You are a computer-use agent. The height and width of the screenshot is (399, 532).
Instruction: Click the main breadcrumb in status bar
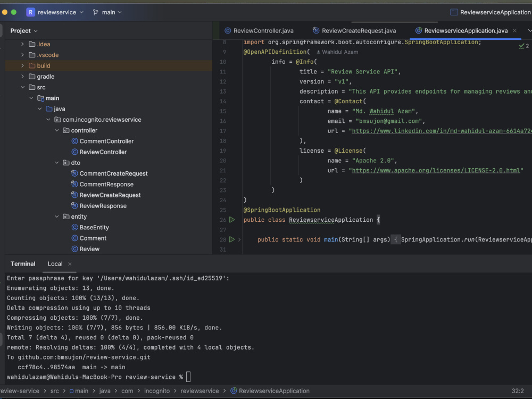pos(79,391)
